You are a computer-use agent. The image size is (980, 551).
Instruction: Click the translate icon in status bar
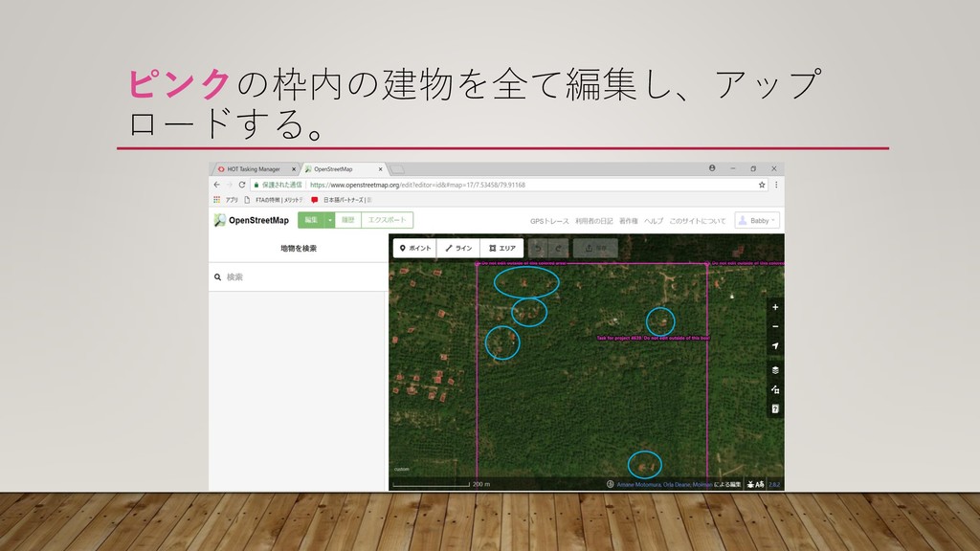click(x=760, y=484)
